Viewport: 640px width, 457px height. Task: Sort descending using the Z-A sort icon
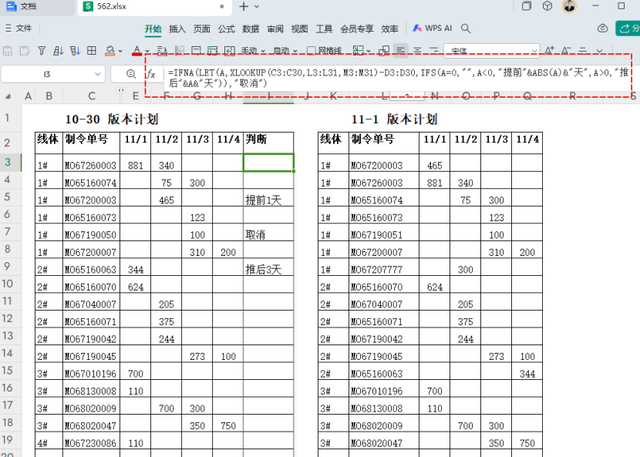click(x=75, y=51)
